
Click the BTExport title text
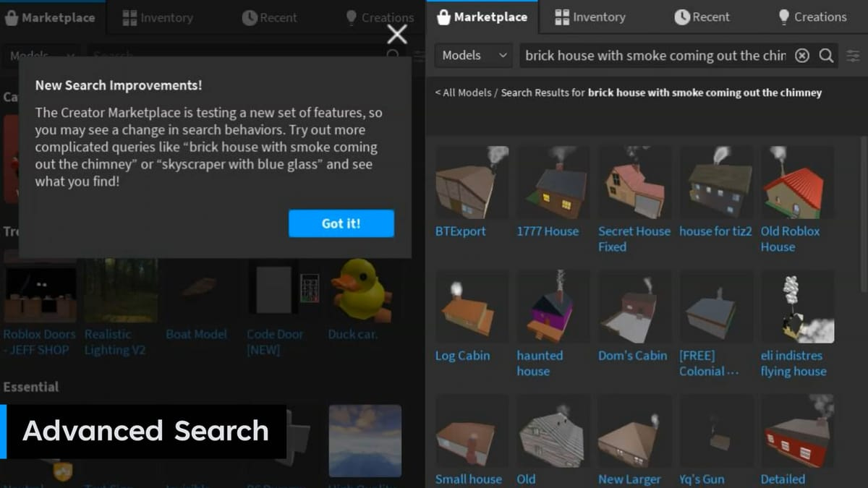pyautogui.click(x=460, y=231)
